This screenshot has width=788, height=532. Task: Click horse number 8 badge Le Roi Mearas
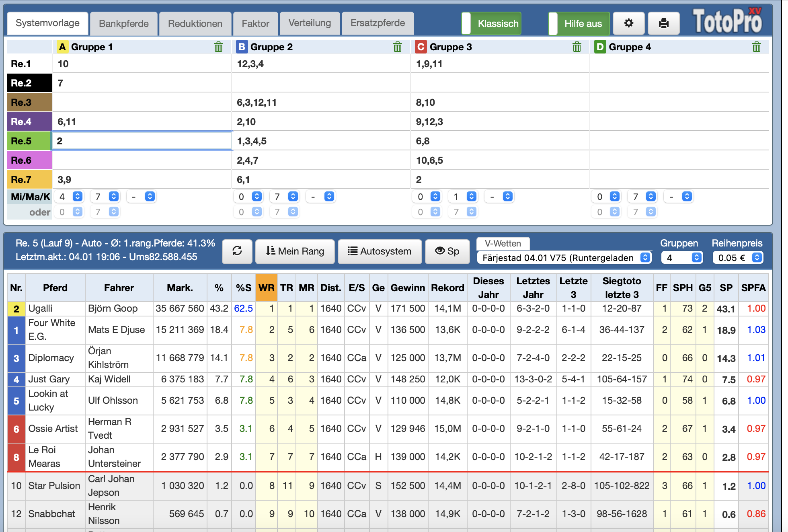pyautogui.click(x=16, y=457)
